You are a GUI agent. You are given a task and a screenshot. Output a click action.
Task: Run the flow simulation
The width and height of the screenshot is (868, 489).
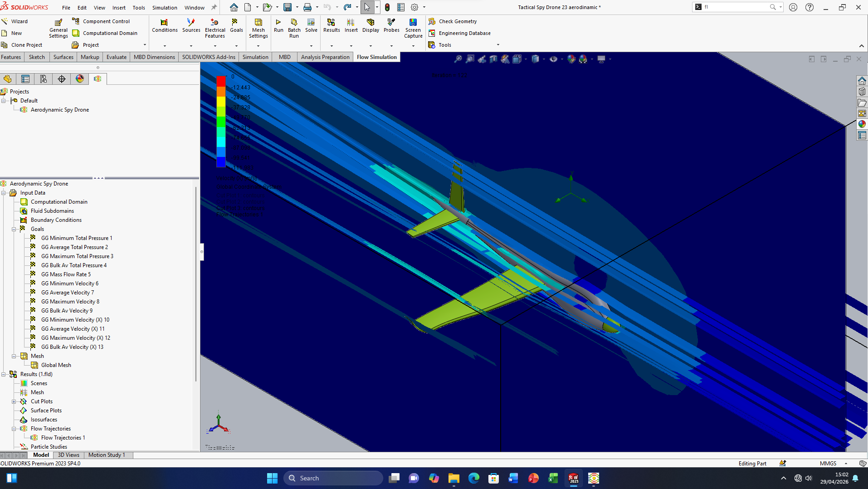(x=278, y=25)
